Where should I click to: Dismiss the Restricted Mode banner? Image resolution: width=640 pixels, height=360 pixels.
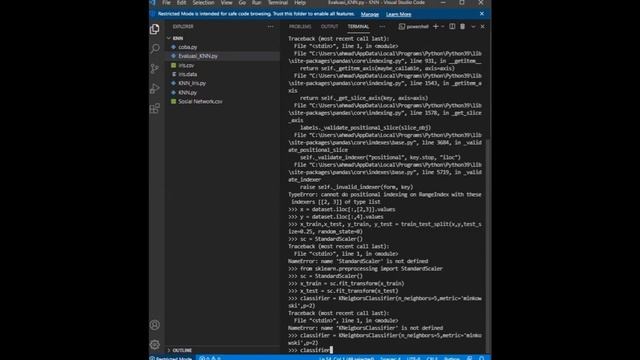tap(482, 13)
